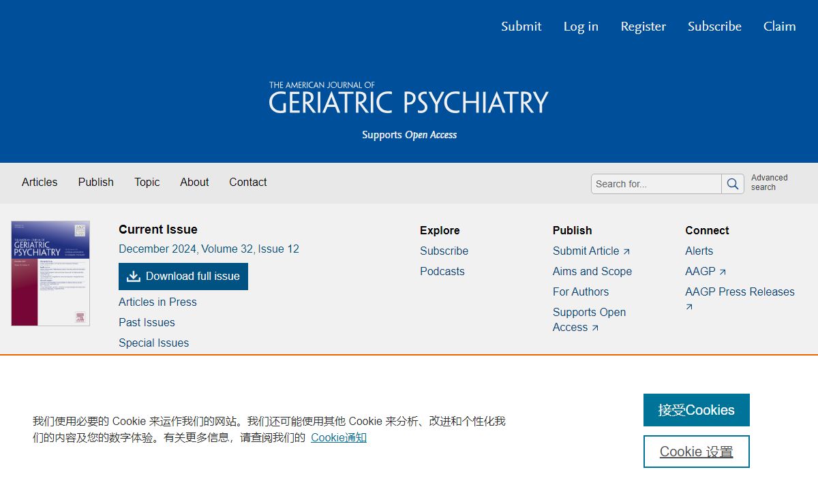818x504 pixels.
Task: Expand the Articles menu
Action: [40, 182]
